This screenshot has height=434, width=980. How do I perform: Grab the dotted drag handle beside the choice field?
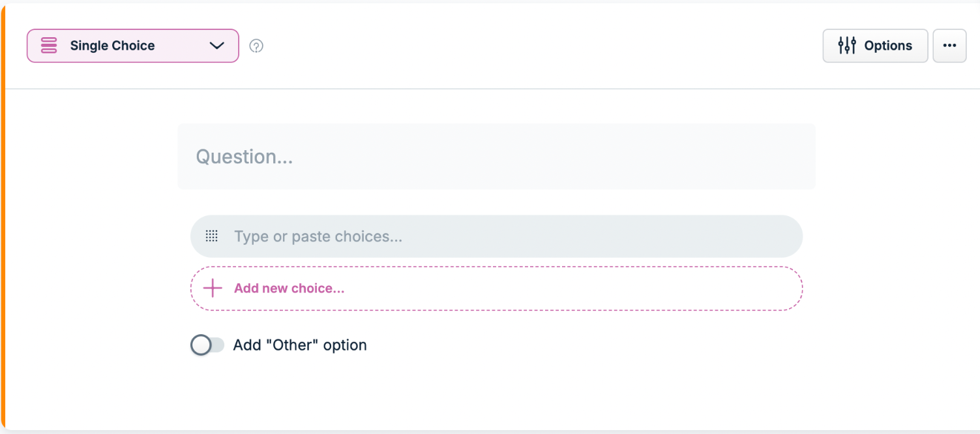pyautogui.click(x=211, y=236)
